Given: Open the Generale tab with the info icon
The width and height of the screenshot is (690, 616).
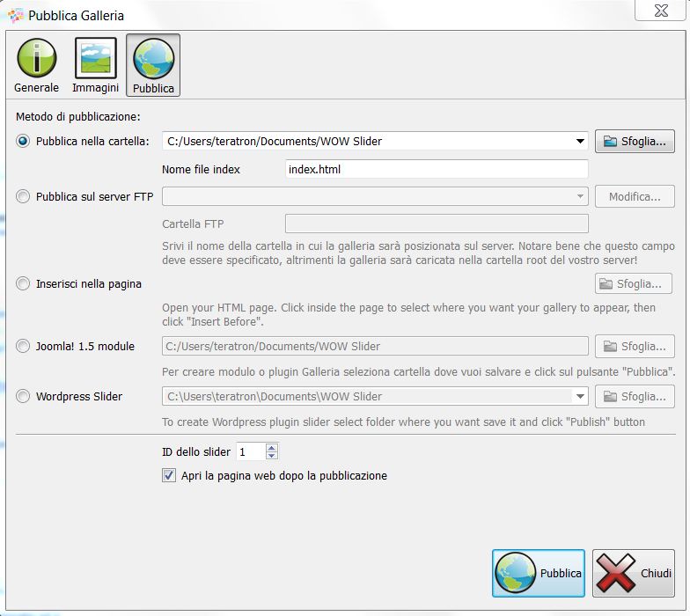Looking at the screenshot, I should [37, 65].
